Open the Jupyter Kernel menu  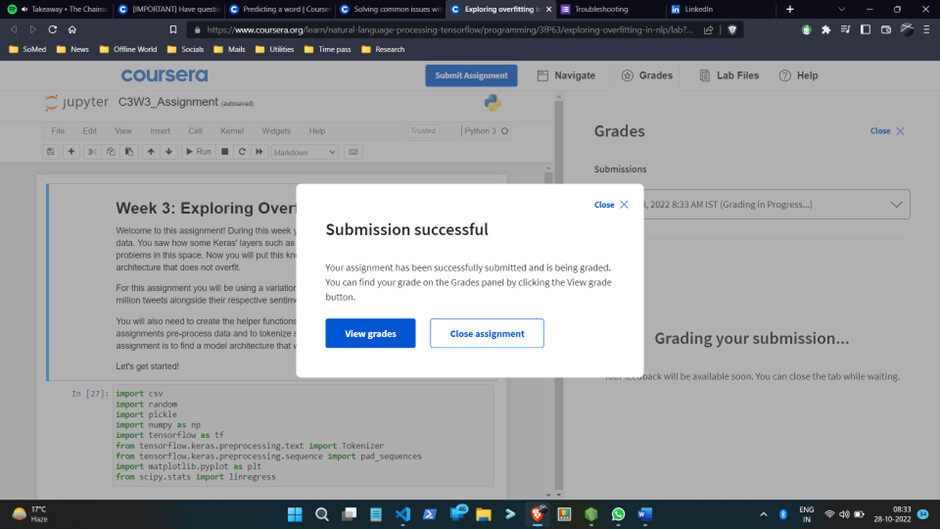pos(232,131)
